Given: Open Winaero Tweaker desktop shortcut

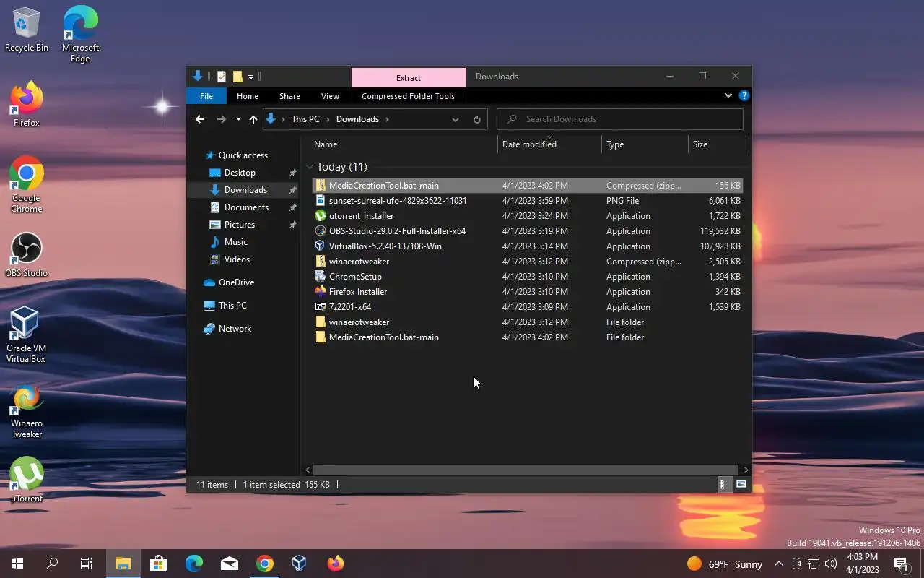Looking at the screenshot, I should [x=27, y=410].
